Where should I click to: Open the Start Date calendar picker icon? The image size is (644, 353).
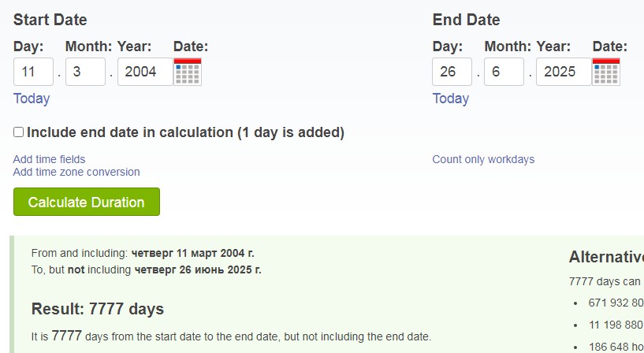point(188,72)
